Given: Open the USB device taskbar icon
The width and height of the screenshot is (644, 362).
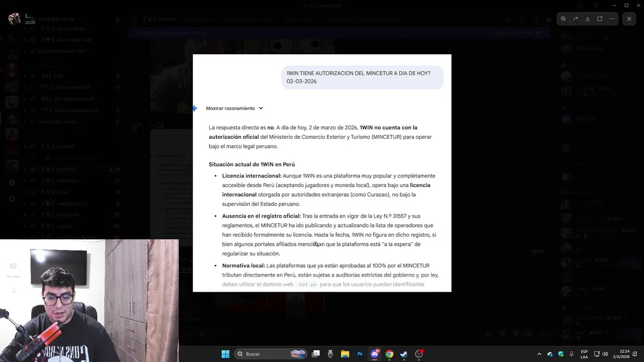Looking at the screenshot, I should click(330, 354).
